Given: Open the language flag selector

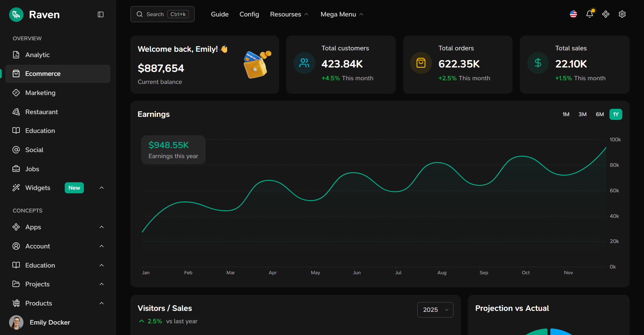Looking at the screenshot, I should tap(573, 14).
